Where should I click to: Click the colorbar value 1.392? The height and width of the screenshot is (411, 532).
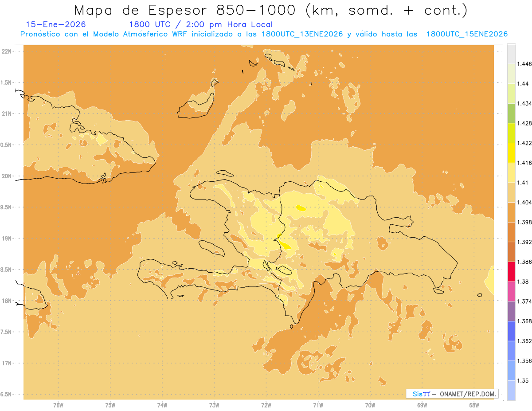(525, 242)
